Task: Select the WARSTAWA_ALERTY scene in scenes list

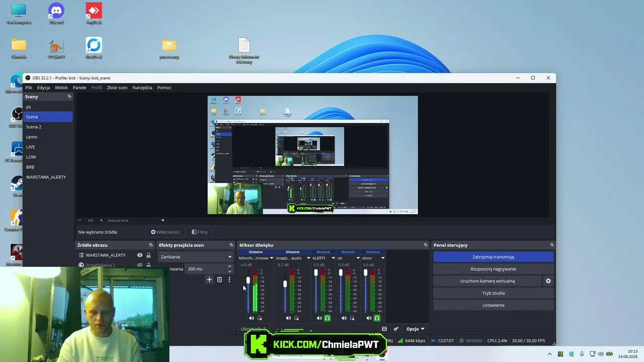Action: click(48, 177)
